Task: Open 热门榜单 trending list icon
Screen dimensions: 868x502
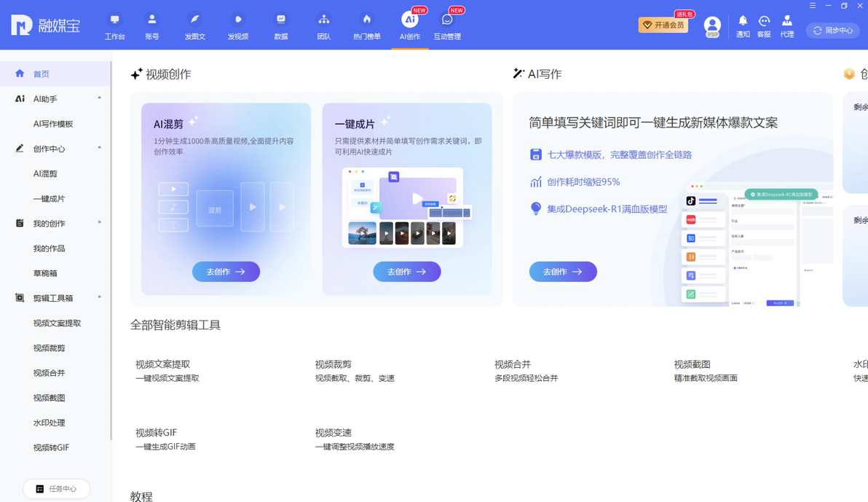Action: (366, 20)
